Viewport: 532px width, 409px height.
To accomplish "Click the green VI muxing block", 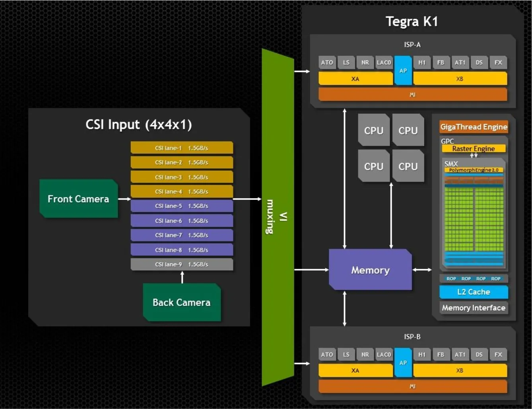I will (x=278, y=217).
